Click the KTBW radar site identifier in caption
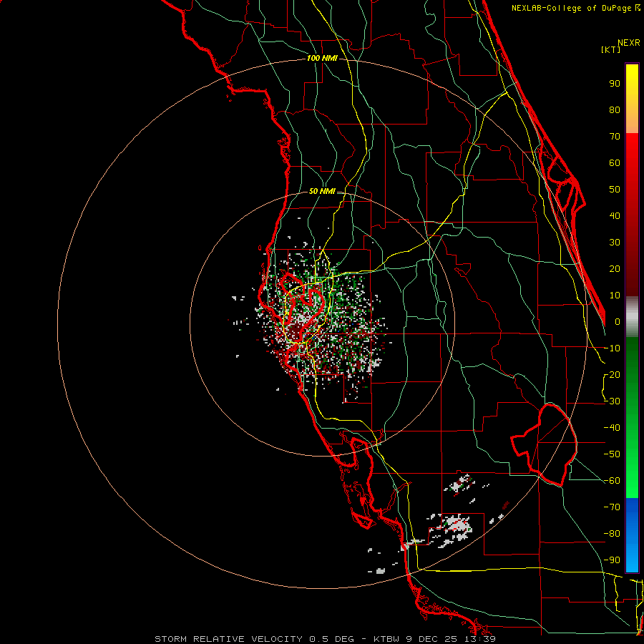 click(x=387, y=639)
